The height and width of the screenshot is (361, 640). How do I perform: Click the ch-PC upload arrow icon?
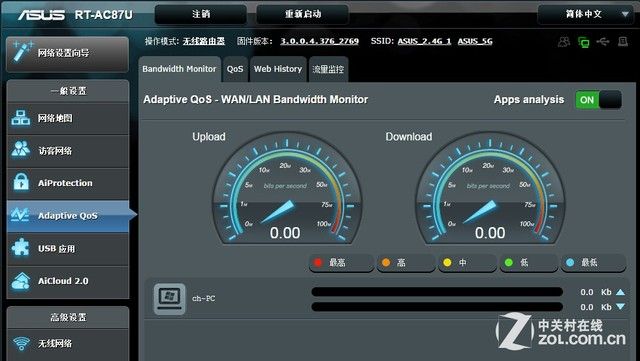coord(620,292)
